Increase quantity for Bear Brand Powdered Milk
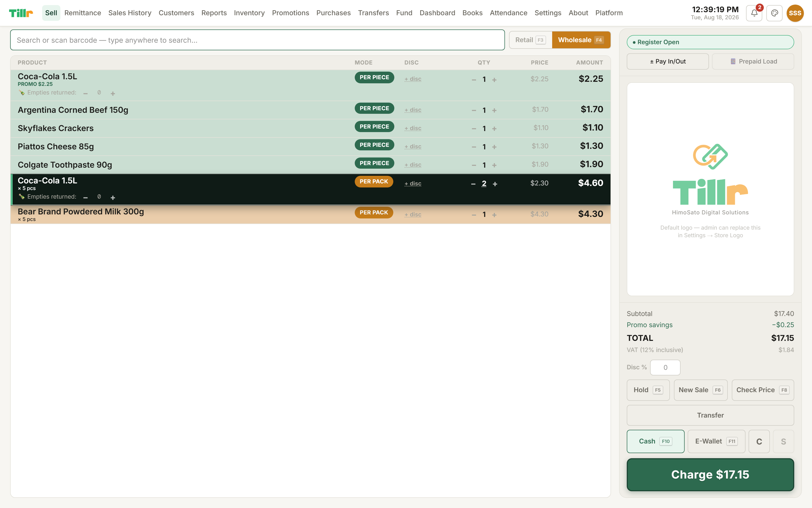The image size is (812, 508). tap(494, 215)
